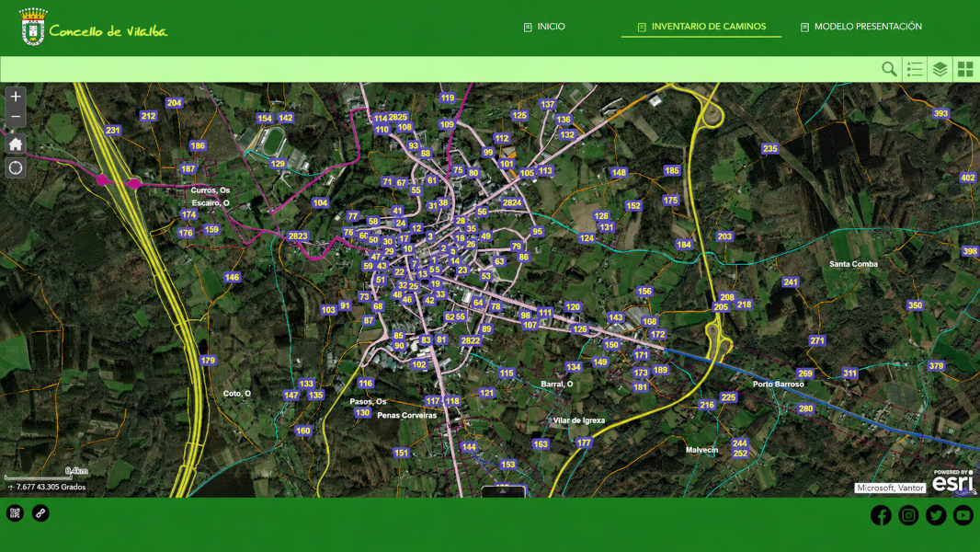The image size is (980, 552).
Task: Click road marker 177
Action: tap(584, 443)
